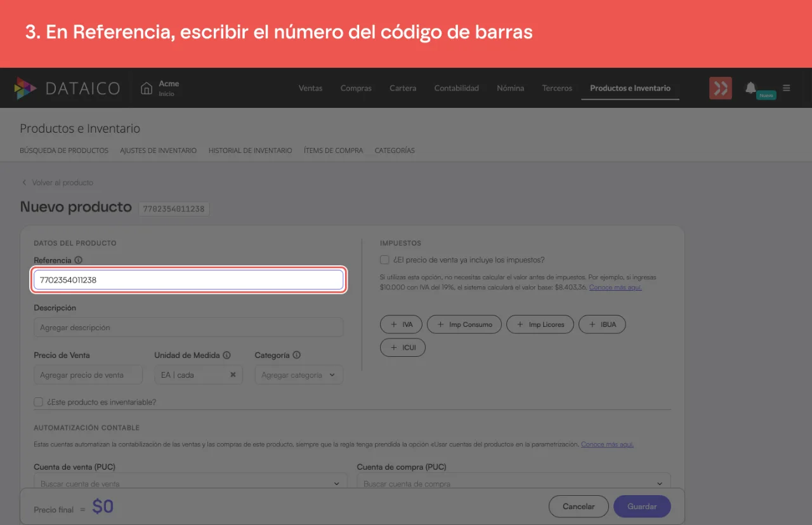
Task: Check '¿El precio de venta ya incluye los impuestos?'
Action: (384, 260)
